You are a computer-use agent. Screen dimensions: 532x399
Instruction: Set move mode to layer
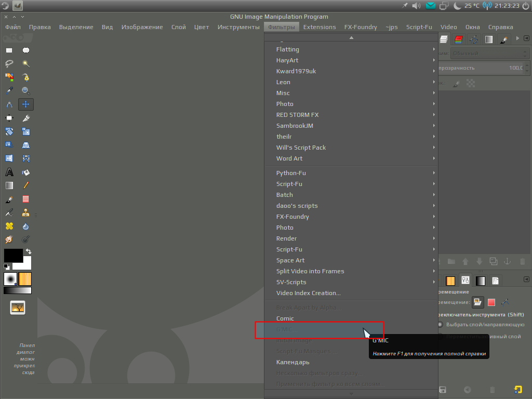pos(477,302)
